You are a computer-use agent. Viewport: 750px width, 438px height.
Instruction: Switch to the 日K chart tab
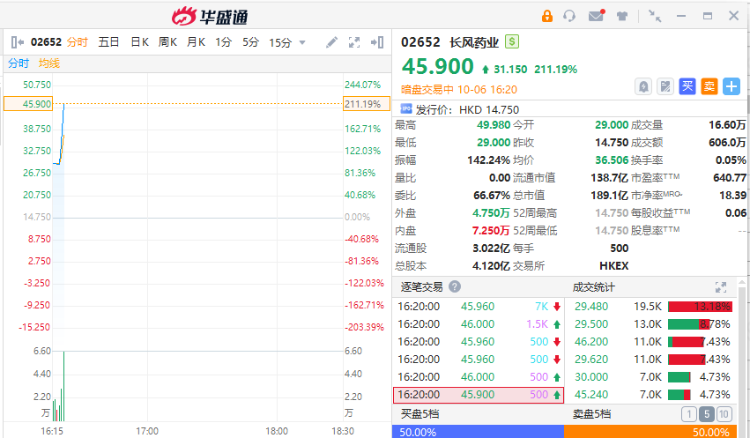[x=139, y=42]
